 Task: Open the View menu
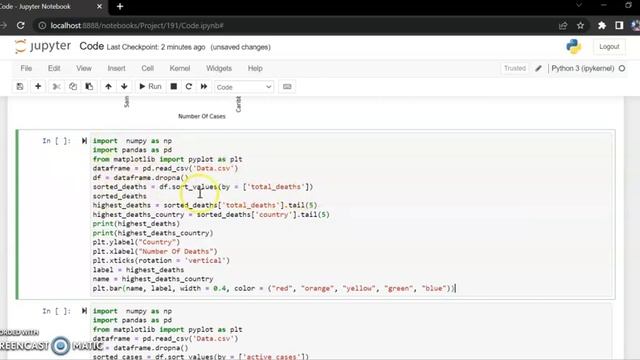(x=84, y=68)
